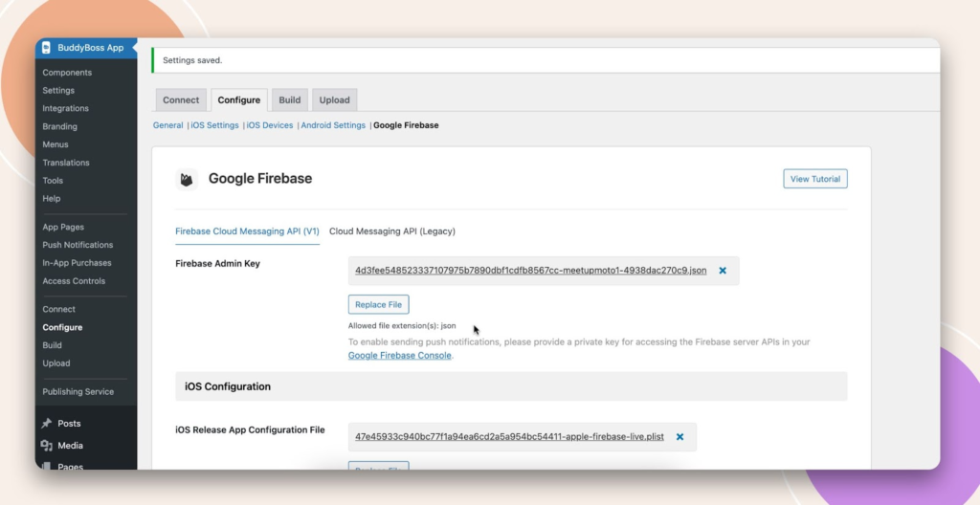Click the BuddyBoss App logo icon

pyautogui.click(x=47, y=48)
